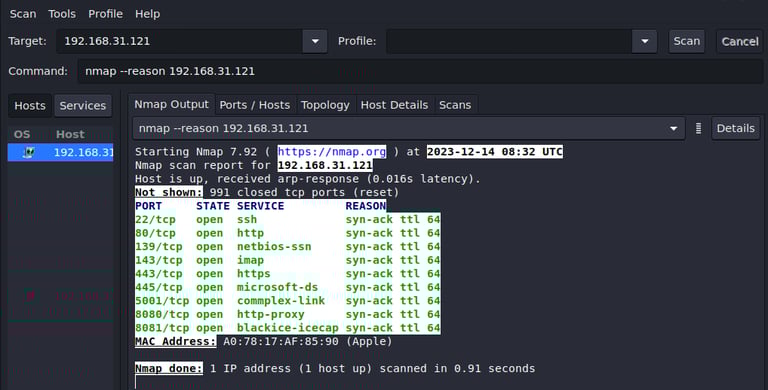Click the Cancel button
This screenshot has height=390, width=768.
(740, 41)
